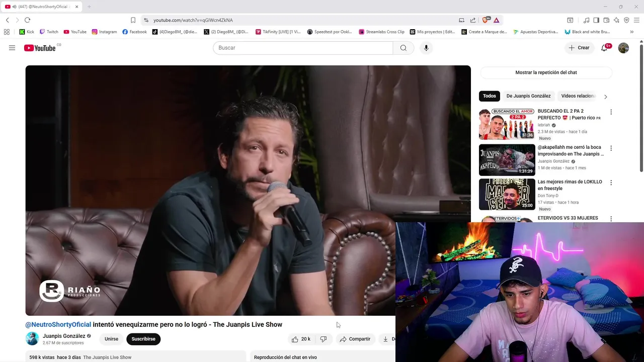Toggle the browser sidebar panel icon

[596, 20]
